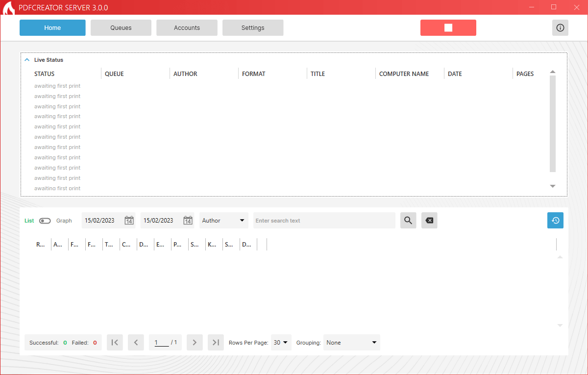Click history column header 'R...'

41,244
